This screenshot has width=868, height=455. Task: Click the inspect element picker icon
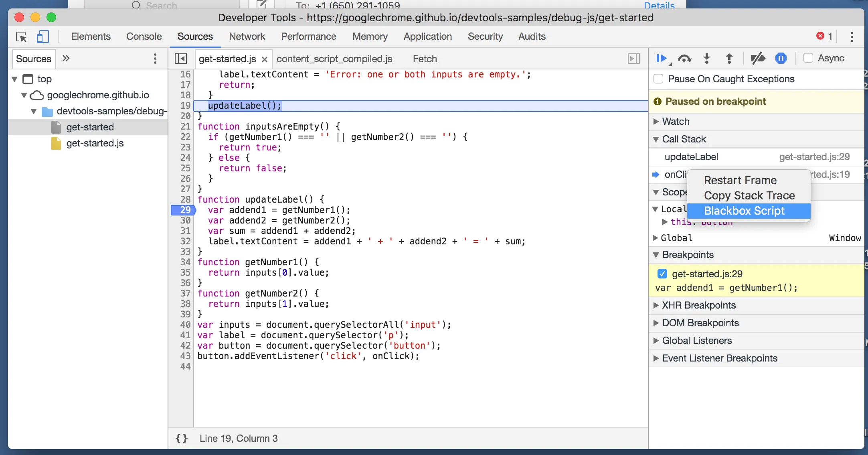pyautogui.click(x=21, y=37)
